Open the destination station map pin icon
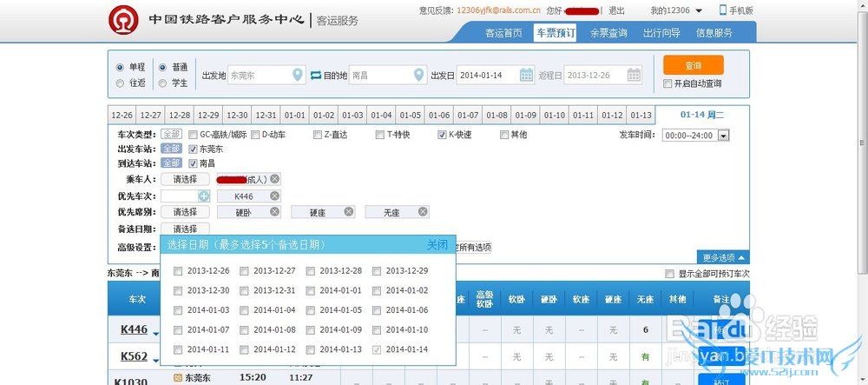Image resolution: width=868 pixels, height=385 pixels. click(419, 74)
